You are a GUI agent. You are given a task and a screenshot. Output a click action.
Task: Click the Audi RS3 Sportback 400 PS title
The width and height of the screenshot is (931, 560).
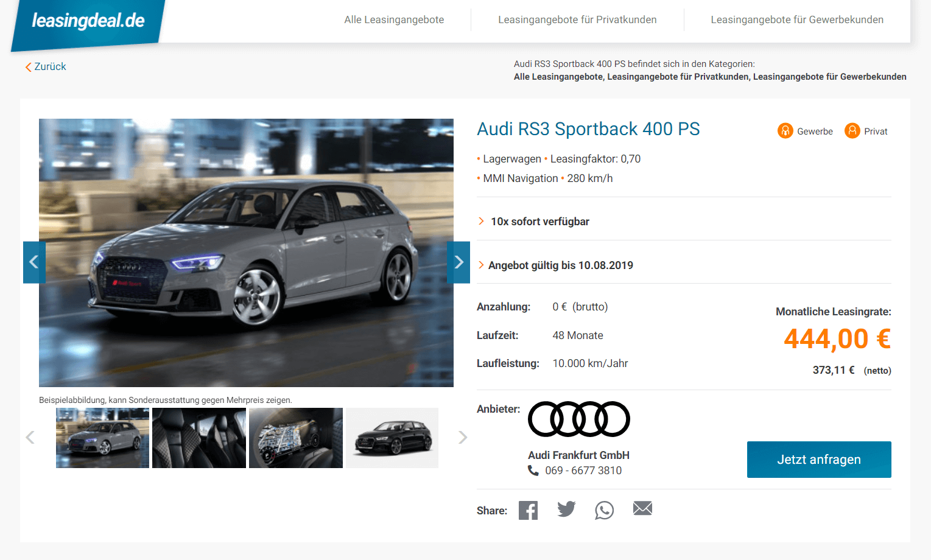(588, 129)
